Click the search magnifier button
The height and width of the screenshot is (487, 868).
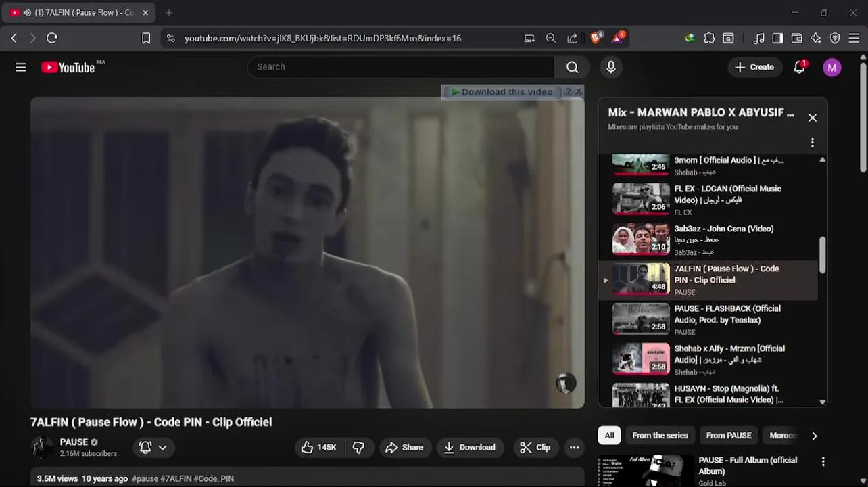tap(572, 67)
